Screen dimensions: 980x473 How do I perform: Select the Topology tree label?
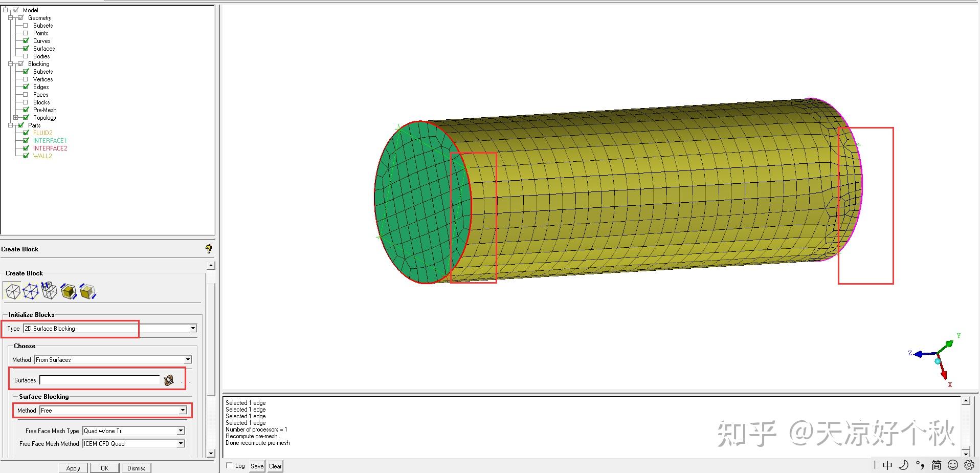click(44, 118)
